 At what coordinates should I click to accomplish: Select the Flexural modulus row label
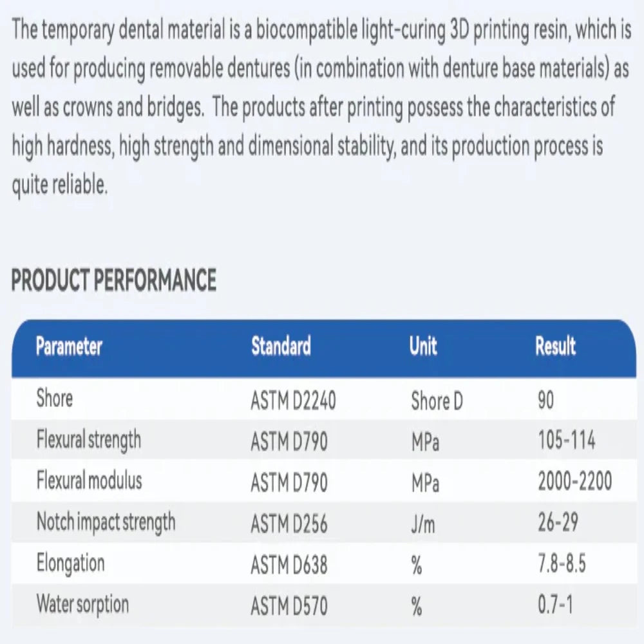pos(89,481)
